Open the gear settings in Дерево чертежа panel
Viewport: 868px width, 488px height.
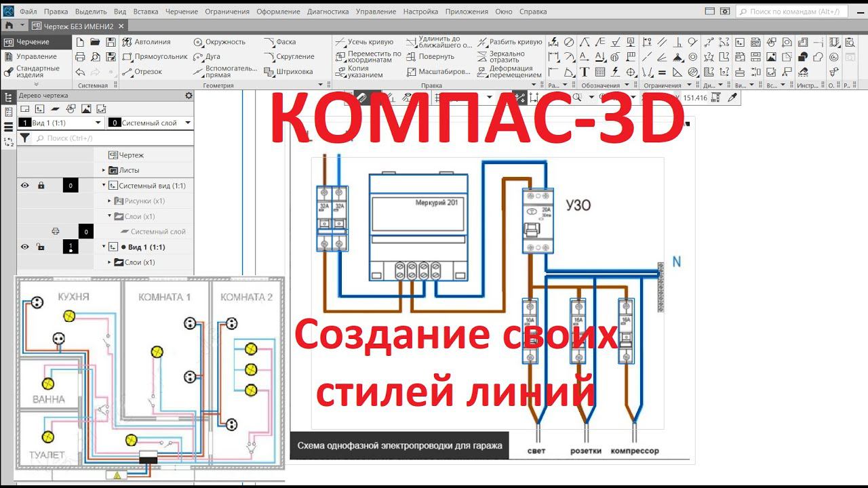[x=189, y=96]
